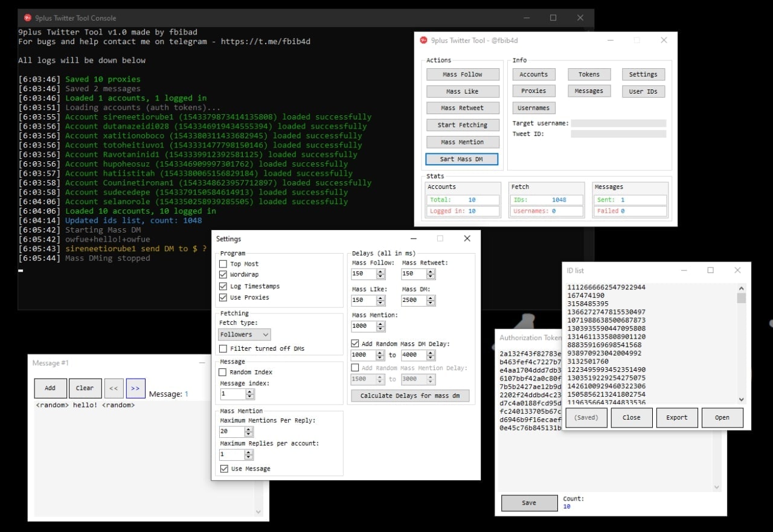Toggle the Wordwrap checkbox
This screenshot has height=532, width=773.
tap(223, 275)
